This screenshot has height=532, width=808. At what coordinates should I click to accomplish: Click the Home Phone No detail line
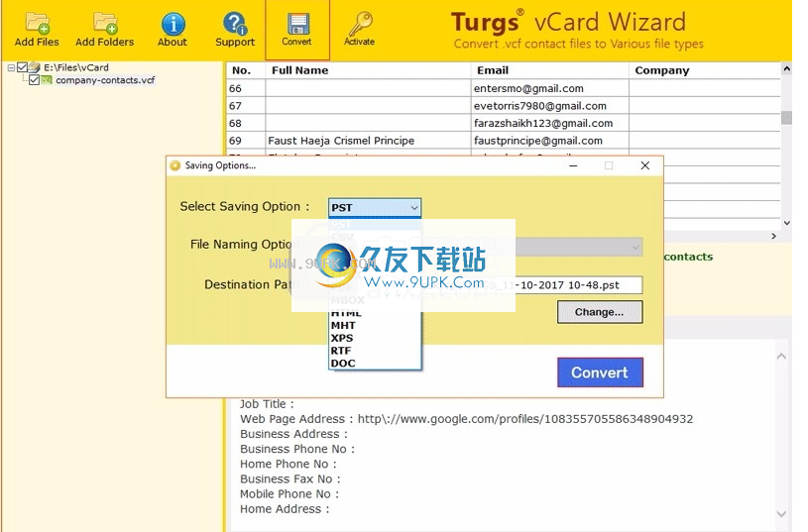point(289,464)
